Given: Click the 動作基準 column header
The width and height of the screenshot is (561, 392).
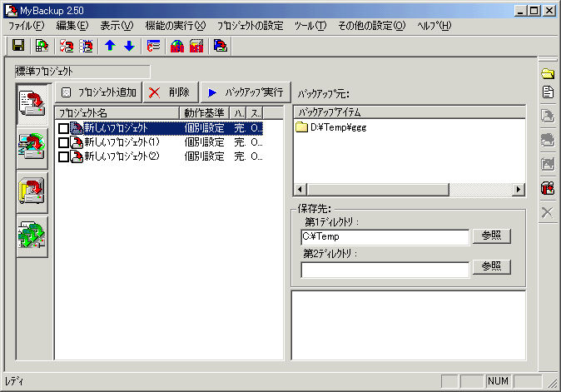Looking at the screenshot, I should pyautogui.click(x=204, y=112).
